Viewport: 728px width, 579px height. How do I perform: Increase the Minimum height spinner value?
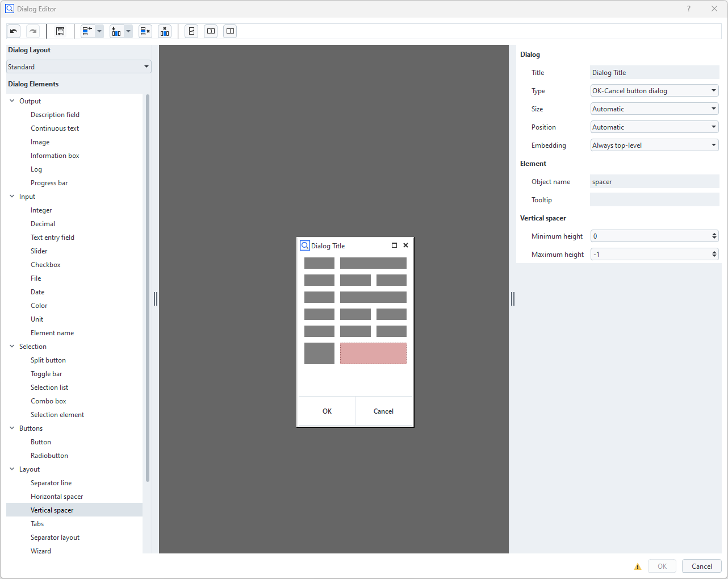(714, 234)
